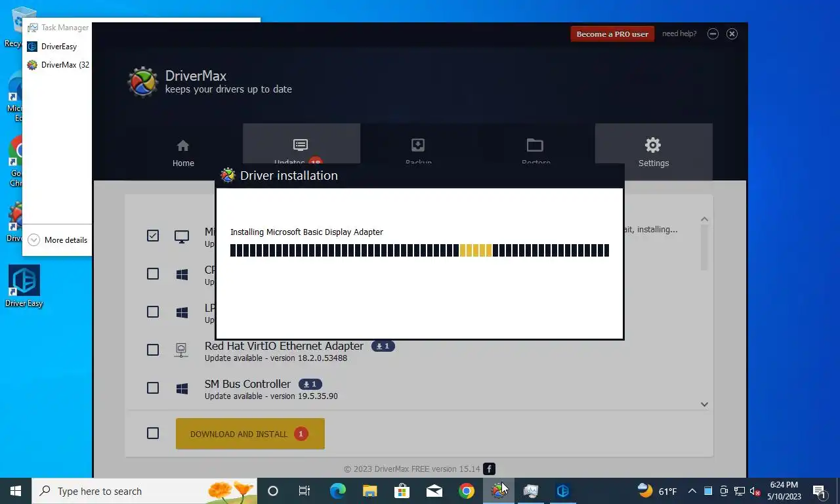Click the Windows icon in SM Bus Controller row

pyautogui.click(x=182, y=388)
